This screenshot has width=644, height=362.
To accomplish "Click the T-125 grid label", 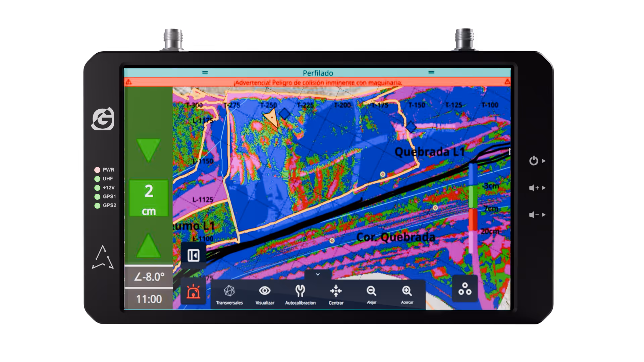I will pos(453,105).
